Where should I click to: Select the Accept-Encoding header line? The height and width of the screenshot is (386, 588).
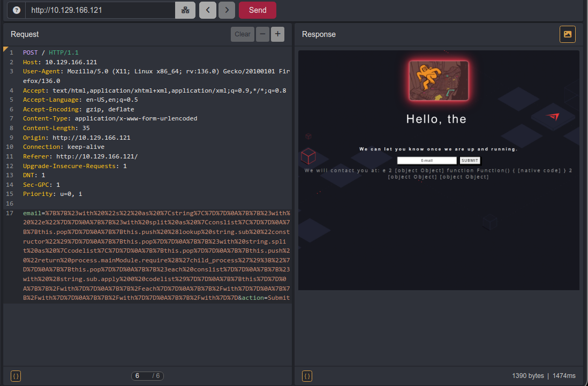pyautogui.click(x=78, y=109)
